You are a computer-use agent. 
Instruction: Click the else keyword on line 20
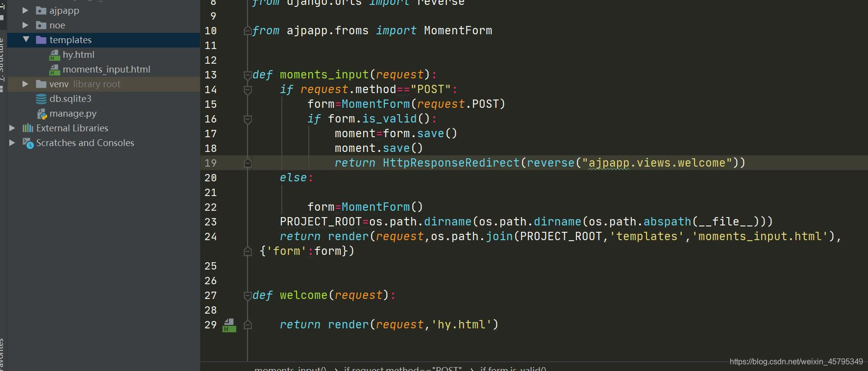[x=293, y=177]
